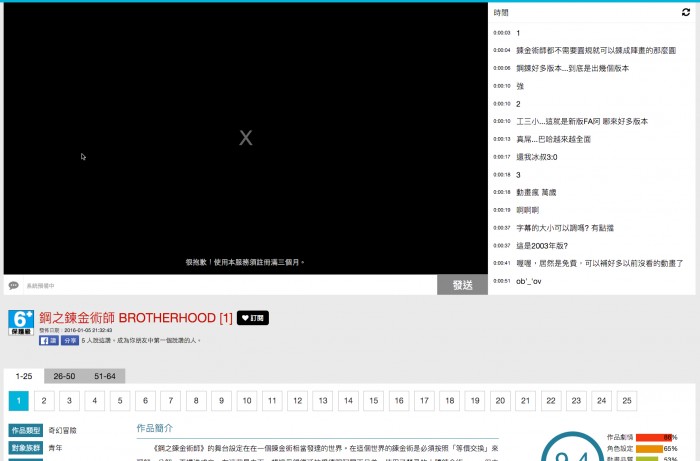Click comment 'ob'_'ov' at 0:00:51
The width and height of the screenshot is (700, 461).
pos(529,281)
